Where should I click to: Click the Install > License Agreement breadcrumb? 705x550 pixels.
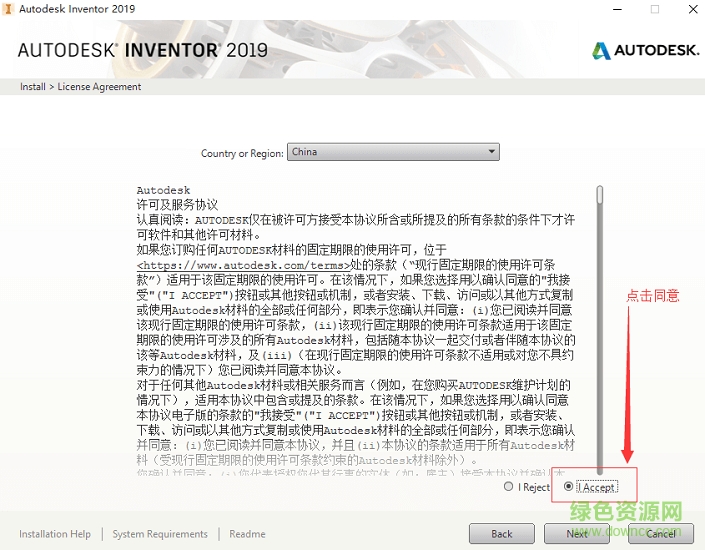pyautogui.click(x=80, y=87)
